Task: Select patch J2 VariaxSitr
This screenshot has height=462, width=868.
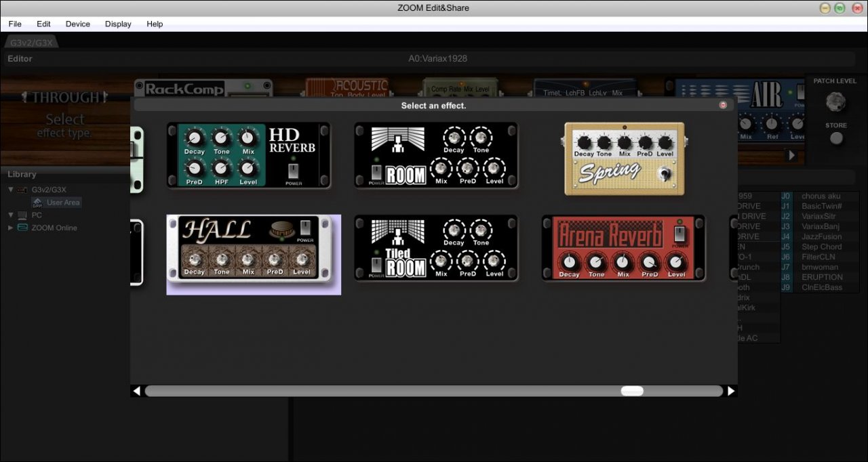Action: [819, 216]
